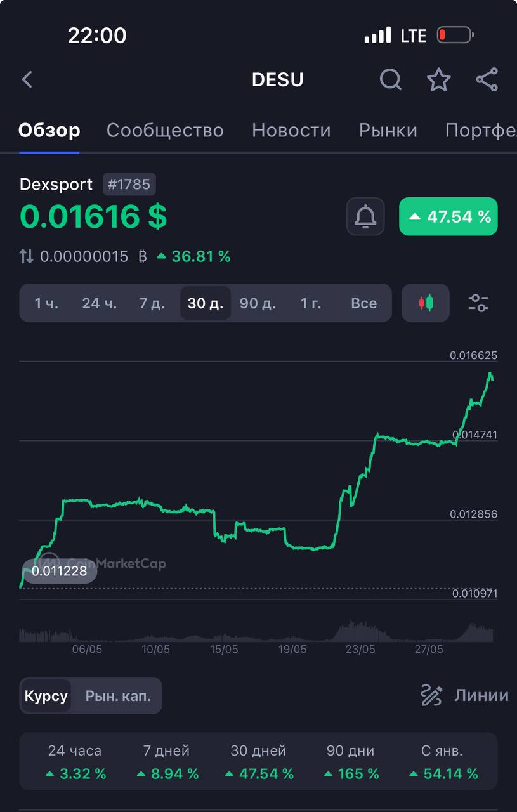This screenshot has height=812, width=517.
Task: Tap the 06/05 date on chart axis
Action: click(x=88, y=650)
